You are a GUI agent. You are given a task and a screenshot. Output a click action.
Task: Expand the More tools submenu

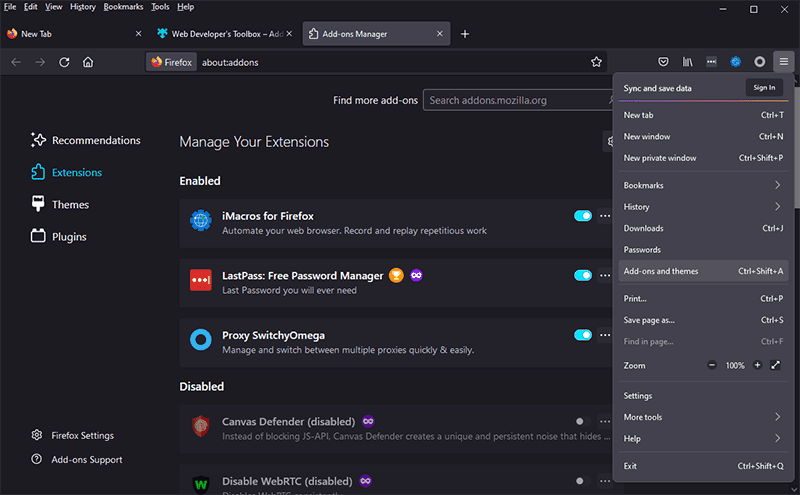(703, 417)
